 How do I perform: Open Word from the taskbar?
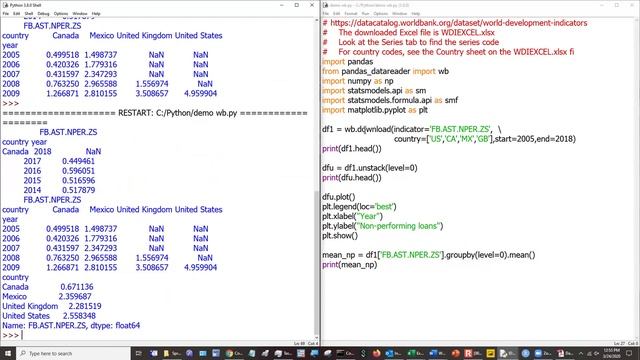point(433,353)
